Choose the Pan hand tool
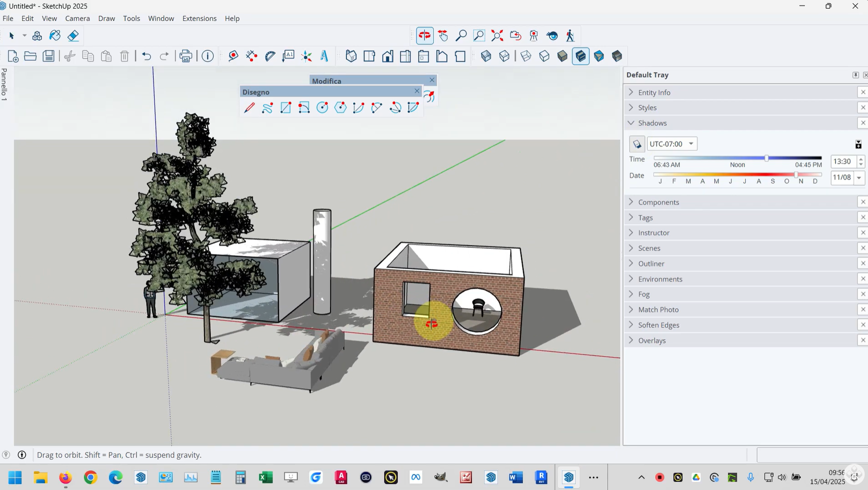Image resolution: width=868 pixels, height=490 pixels. click(x=443, y=36)
